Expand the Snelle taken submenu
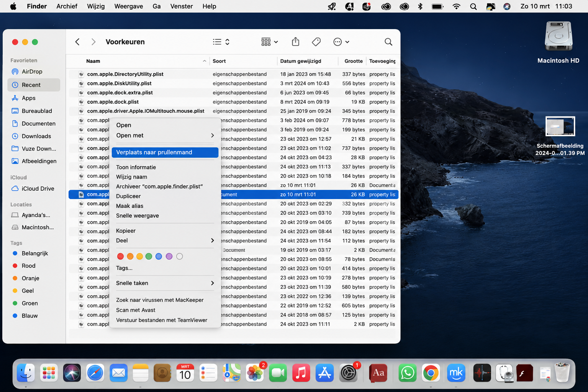Screen dimensions: 588x392 (165, 283)
